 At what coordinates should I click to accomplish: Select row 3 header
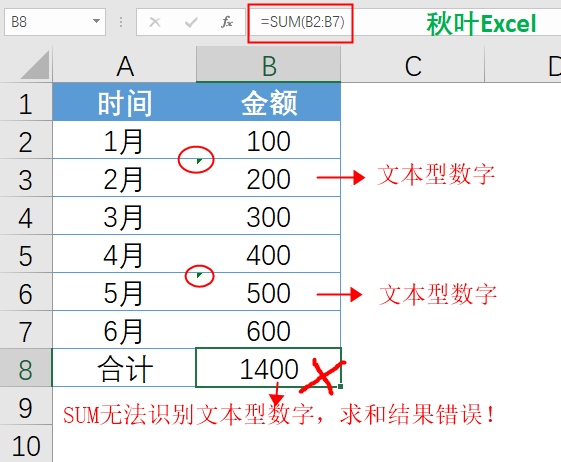click(x=26, y=178)
